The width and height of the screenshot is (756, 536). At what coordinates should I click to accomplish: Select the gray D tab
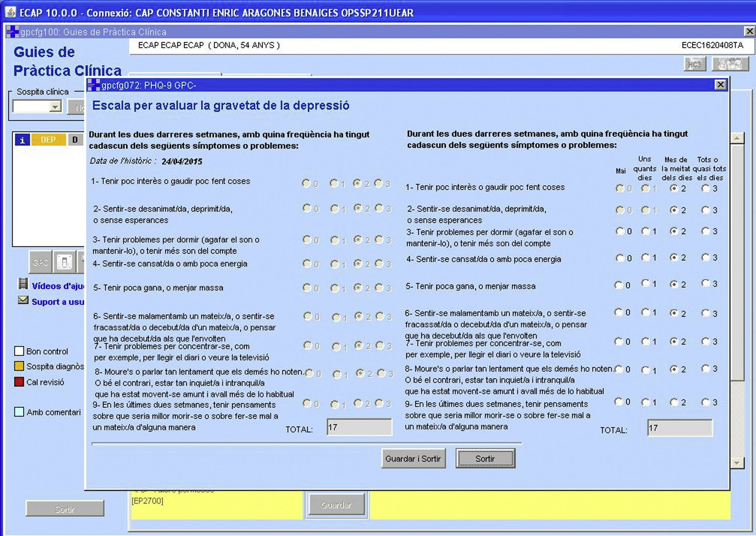click(75, 140)
